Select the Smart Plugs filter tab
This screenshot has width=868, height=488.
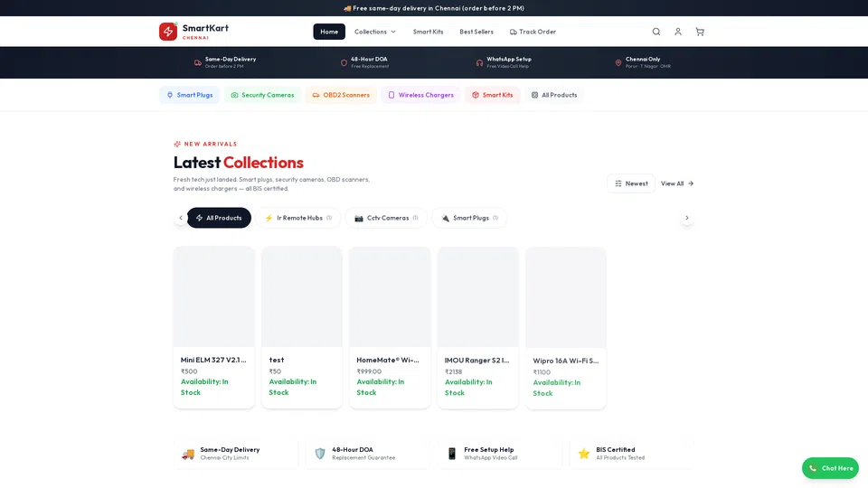[469, 218]
